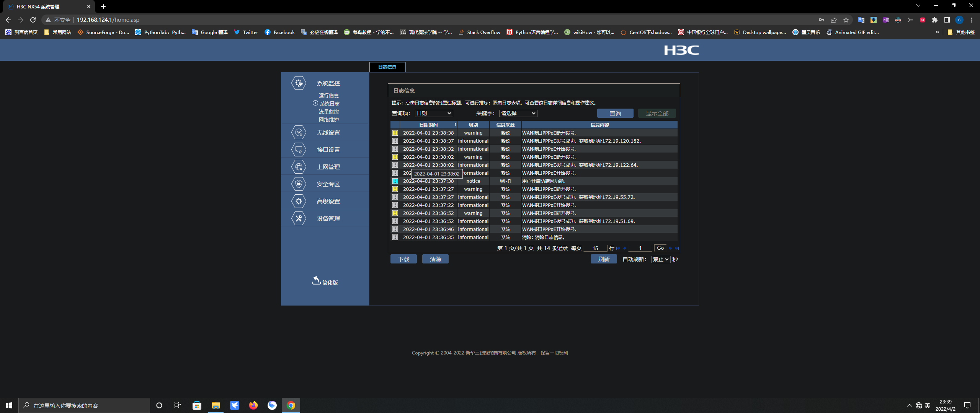Open 安全专区 via its shield icon
Screen dimensions: 980x413
pyautogui.click(x=299, y=184)
